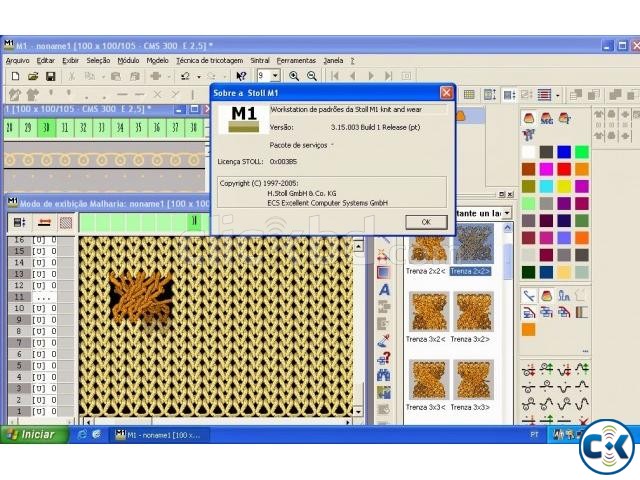Image resolution: width=640 pixels, height=480 pixels.
Task: Select the bright green color swatch
Action: tap(582, 152)
